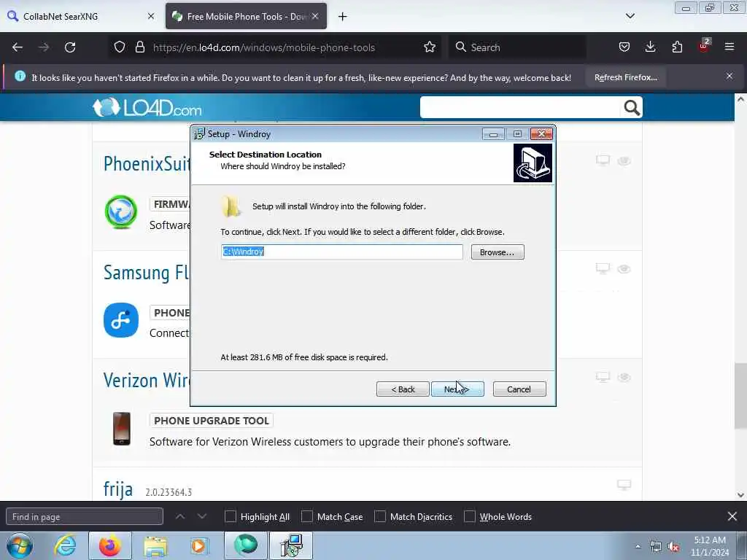Open the extensions puzzle icon

677,47
